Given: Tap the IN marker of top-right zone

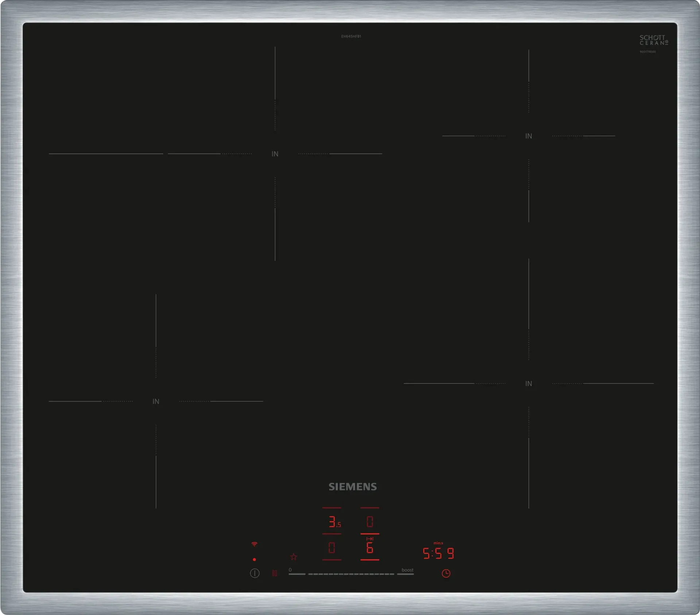Looking at the screenshot, I should coord(529,136).
